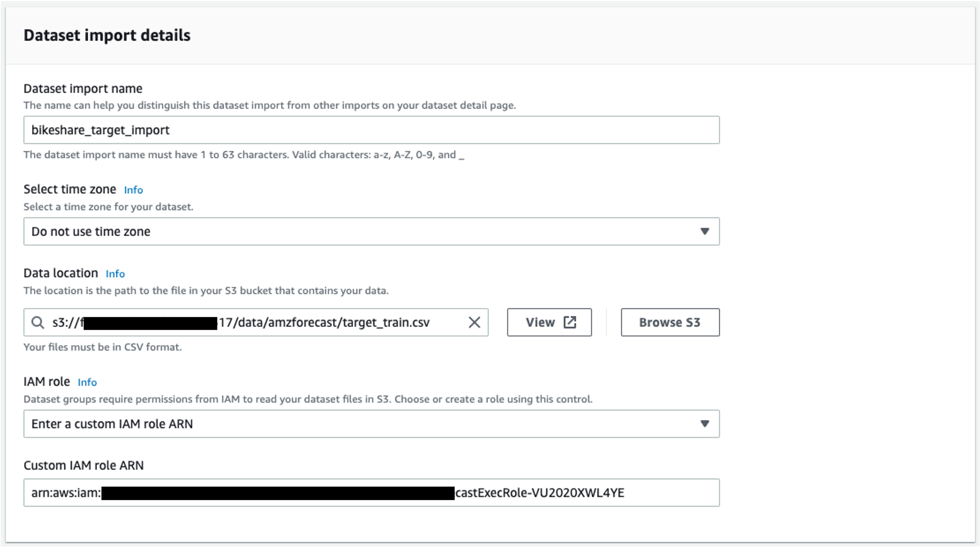The image size is (980, 547).
Task: Click the Browse S3 button
Action: 670,322
